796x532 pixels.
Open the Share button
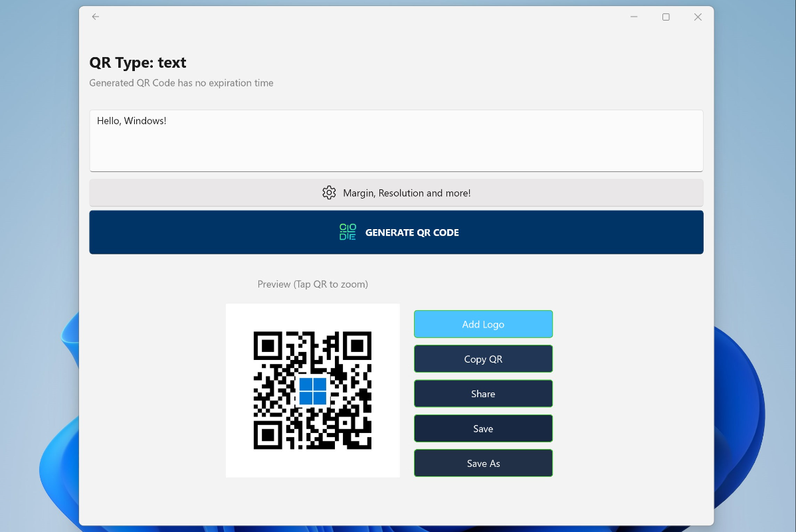pos(483,394)
